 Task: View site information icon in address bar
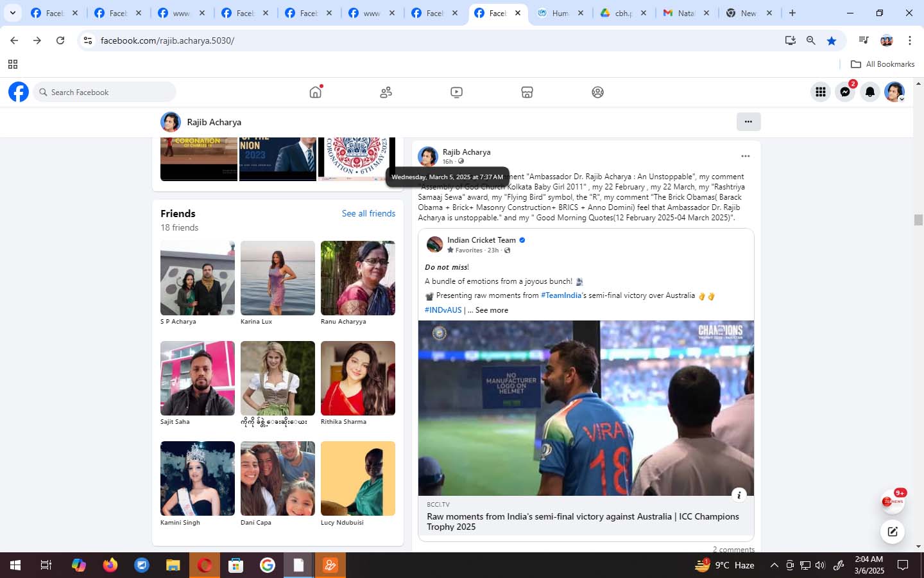point(88,40)
